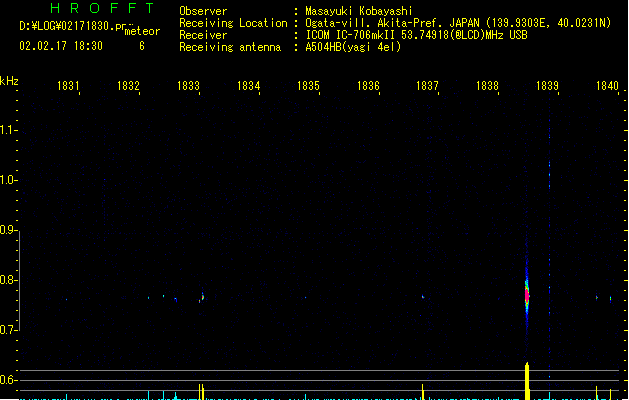Image resolution: width=629 pixels, height=400 pixels.
Task: Click time axis marker 1840
Action: (607, 86)
